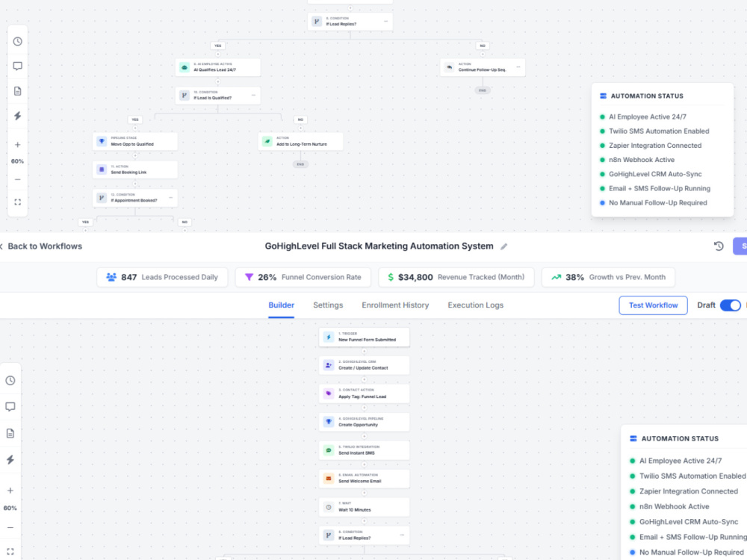
Task: Click the END marker under Continue Follow-Up Seq.
Action: click(482, 90)
